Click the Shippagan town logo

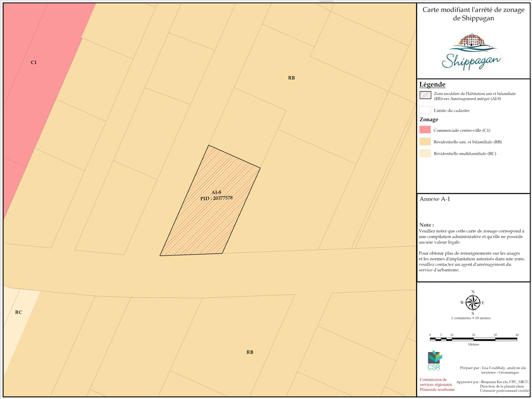tap(471, 52)
